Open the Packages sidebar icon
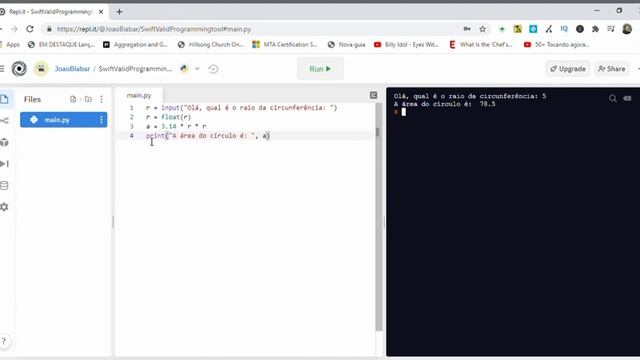The width and height of the screenshot is (640, 360). tap(4, 142)
